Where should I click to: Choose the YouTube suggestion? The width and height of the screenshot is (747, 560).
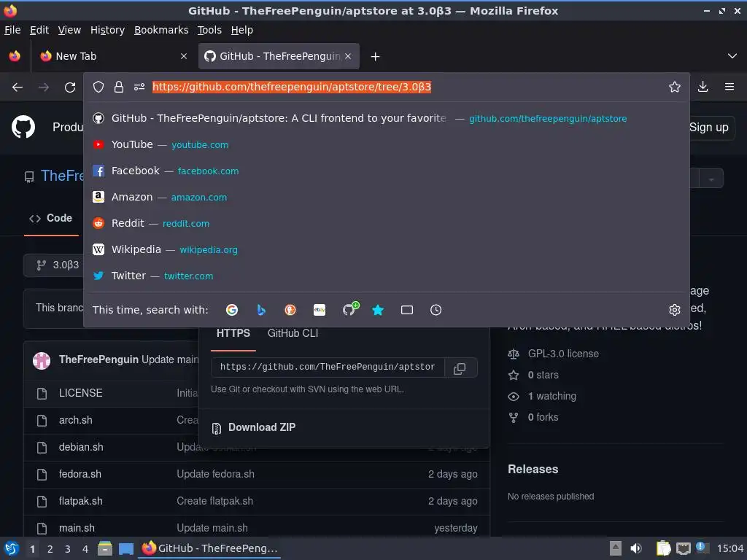coord(387,144)
